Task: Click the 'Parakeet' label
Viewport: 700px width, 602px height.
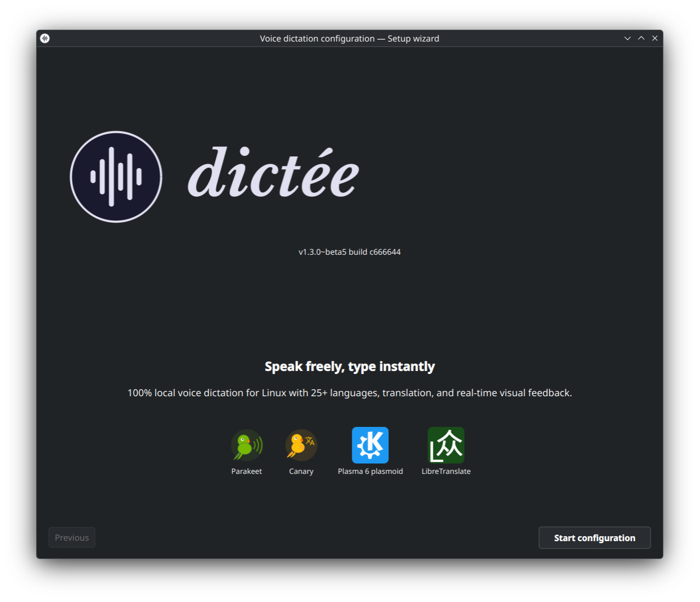Action: pyautogui.click(x=247, y=471)
